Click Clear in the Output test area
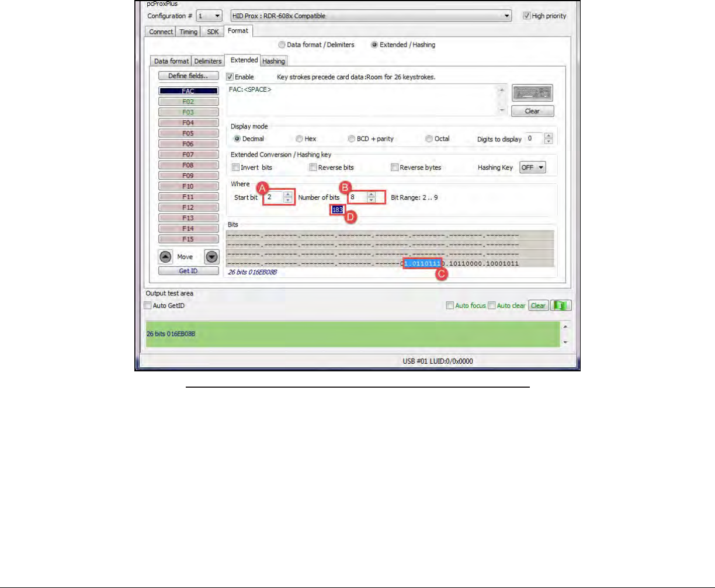 pos(538,305)
